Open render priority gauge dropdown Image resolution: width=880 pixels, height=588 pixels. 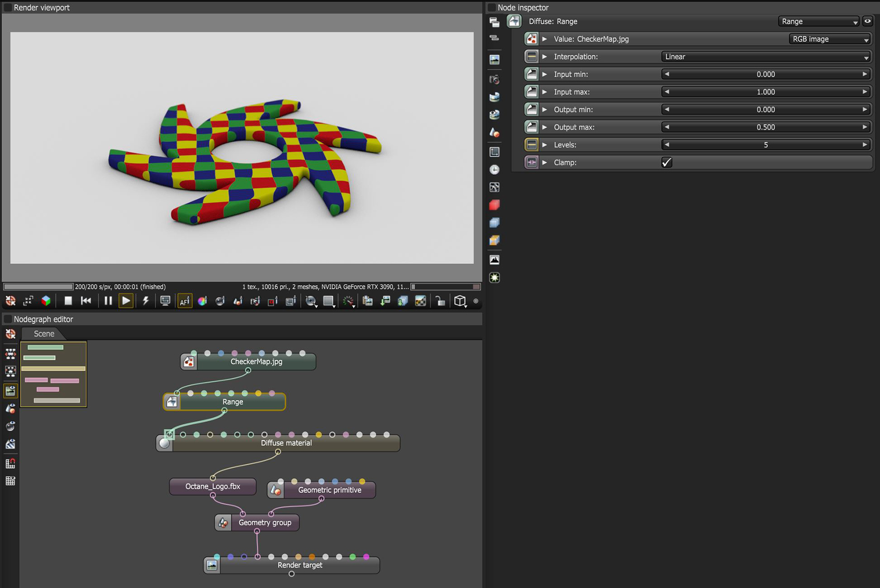[x=349, y=301]
